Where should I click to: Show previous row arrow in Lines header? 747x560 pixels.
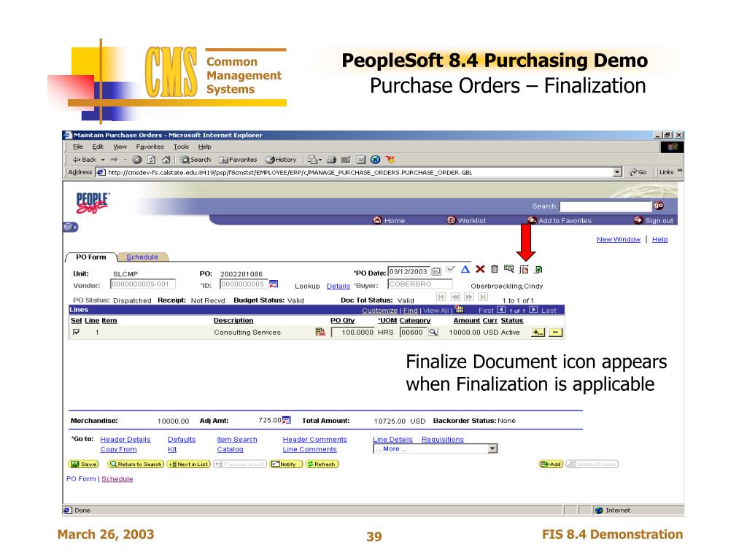500,310
